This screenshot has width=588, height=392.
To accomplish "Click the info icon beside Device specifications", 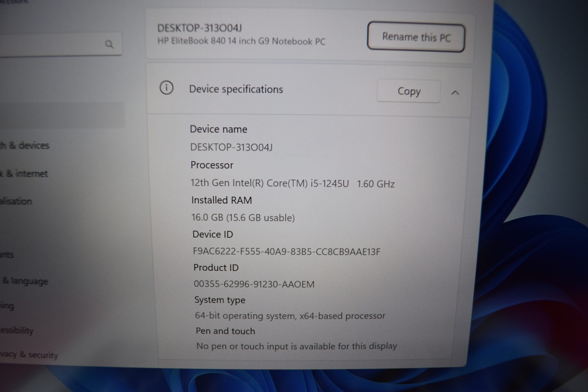I will click(x=167, y=88).
